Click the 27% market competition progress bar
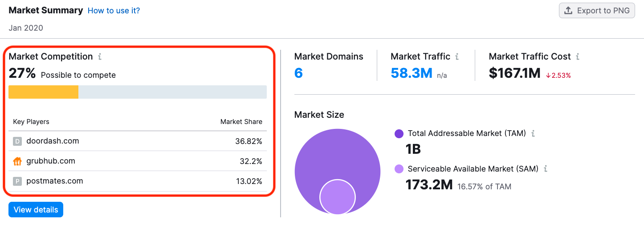Image resolution: width=644 pixels, height=228 pixels. point(138,92)
